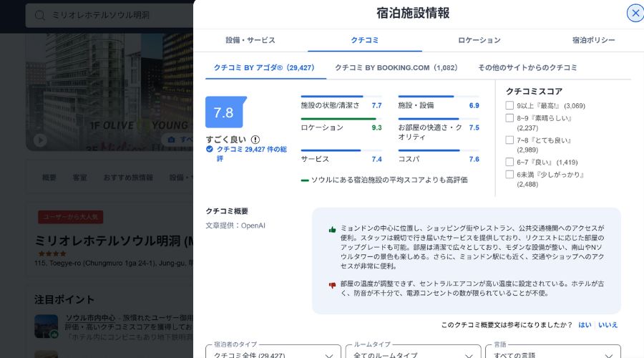Viewport: 644px width, 358px height.
Task: Click the おすすめ旅情報 tab in background page
Action: click(128, 178)
